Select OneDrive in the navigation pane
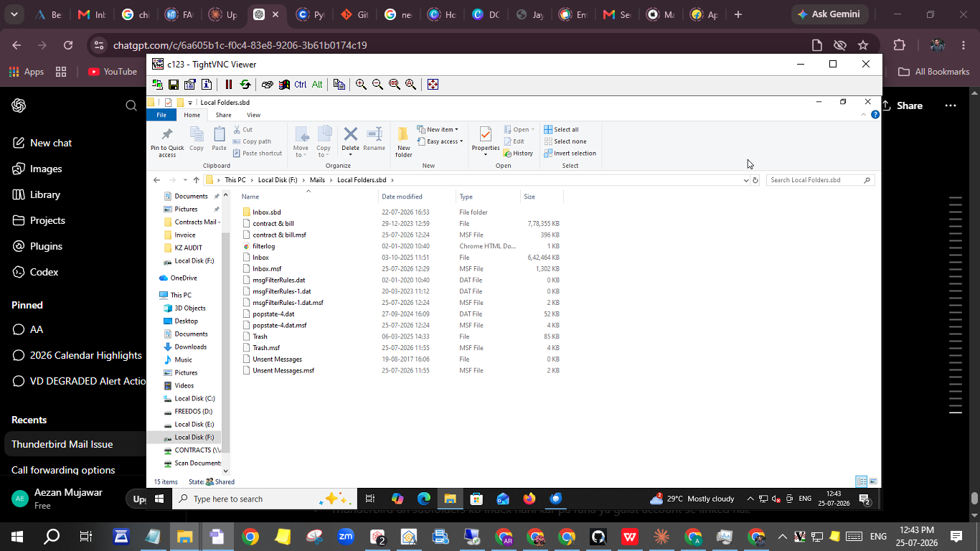This screenshot has width=980, height=551. (184, 278)
